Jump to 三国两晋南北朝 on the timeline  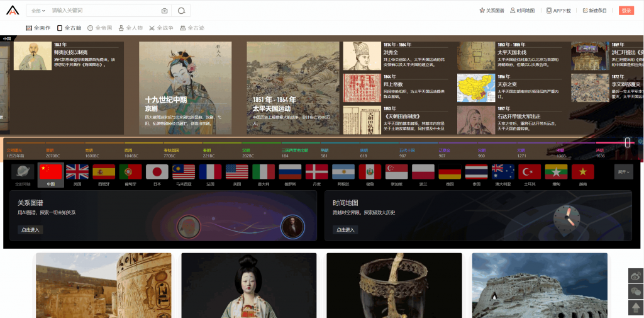click(x=295, y=152)
